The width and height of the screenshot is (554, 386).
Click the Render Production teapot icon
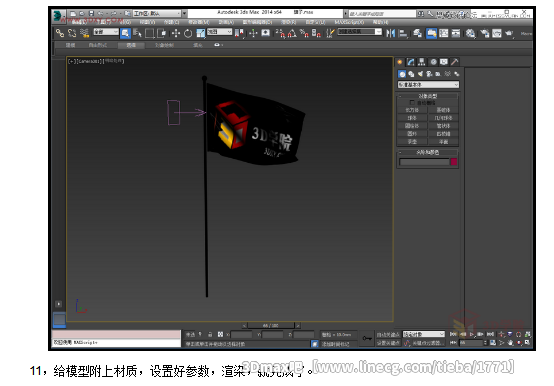[509, 34]
